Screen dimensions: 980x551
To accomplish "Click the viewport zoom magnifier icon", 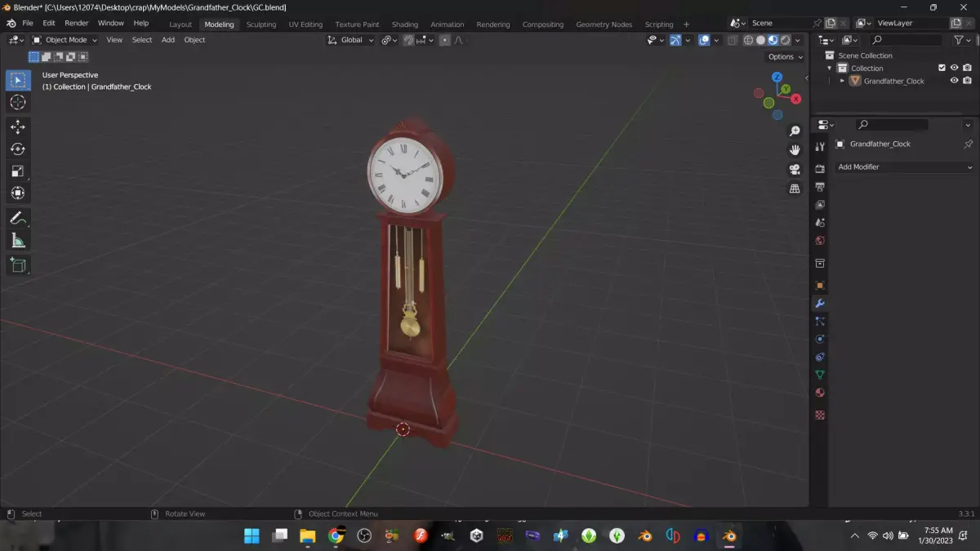I will [x=795, y=131].
